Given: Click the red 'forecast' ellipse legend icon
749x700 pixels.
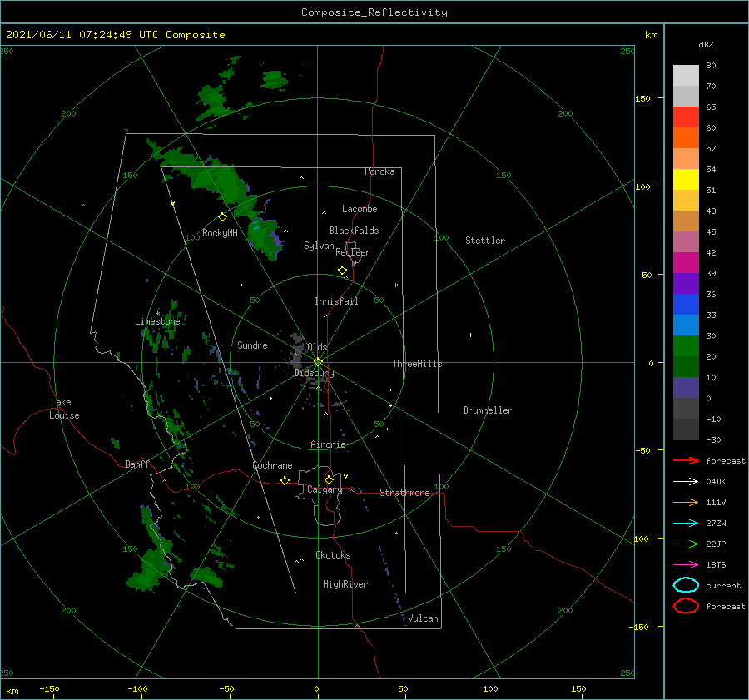Looking at the screenshot, I should pos(686,606).
